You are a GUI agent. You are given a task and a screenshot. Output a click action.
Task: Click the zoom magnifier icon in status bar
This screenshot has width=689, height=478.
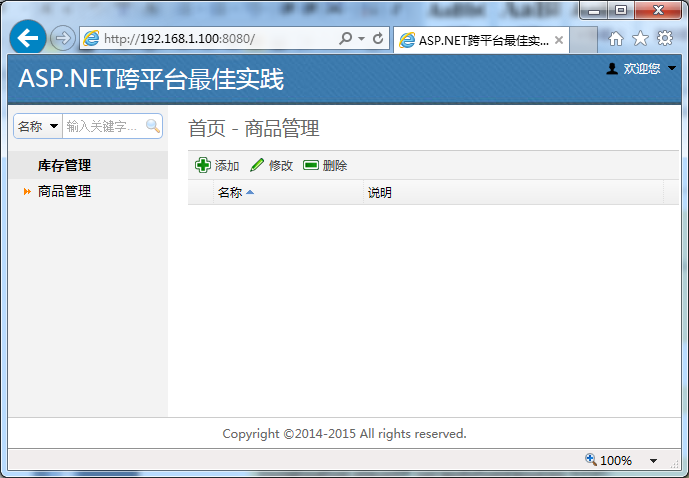click(x=591, y=460)
